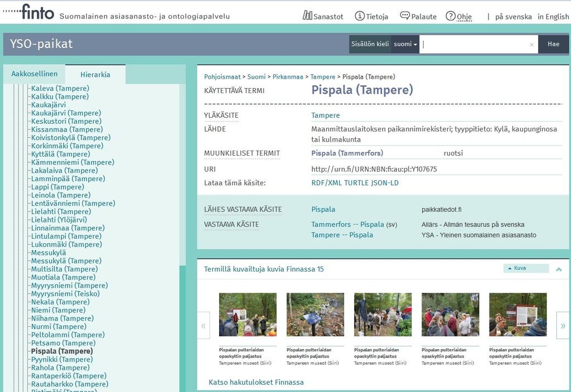Select Nekala (Tampere) entry
Screen dimensions: 571x392
pos(60,302)
